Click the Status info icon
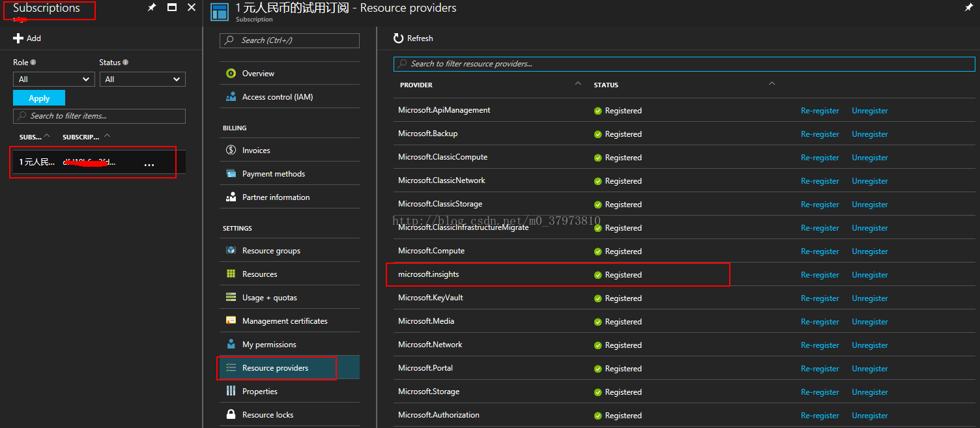Viewport: 980px width, 428px height. click(x=125, y=63)
